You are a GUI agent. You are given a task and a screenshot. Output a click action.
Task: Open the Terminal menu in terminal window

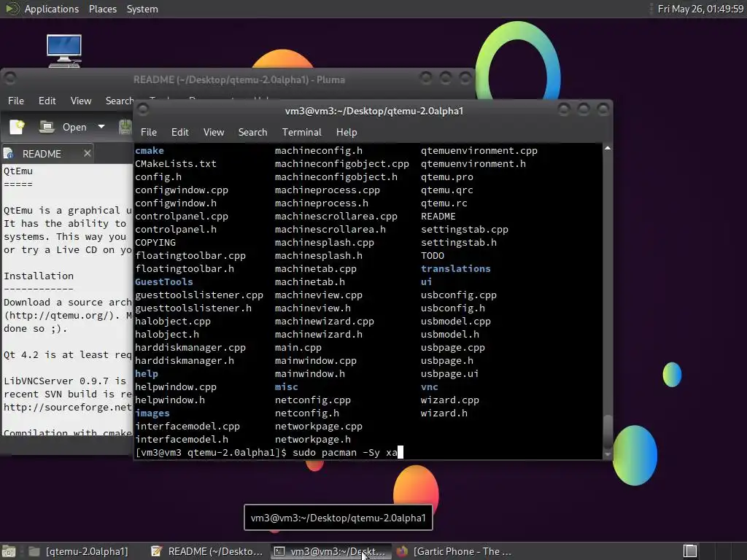click(301, 133)
